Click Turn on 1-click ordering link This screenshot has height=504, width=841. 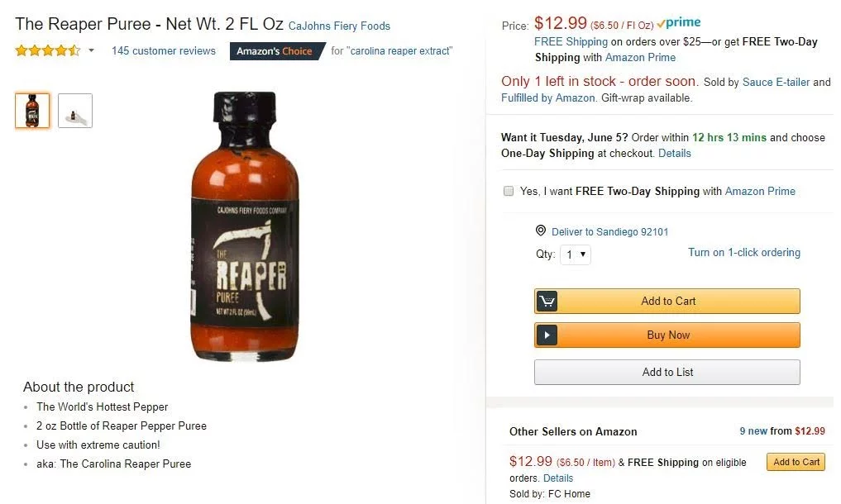(x=744, y=253)
